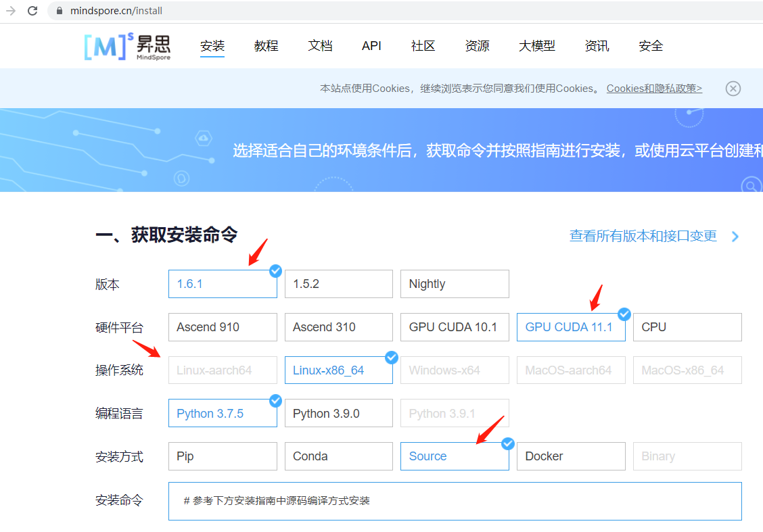Click the 版本 row label
763x532 pixels.
point(107,285)
